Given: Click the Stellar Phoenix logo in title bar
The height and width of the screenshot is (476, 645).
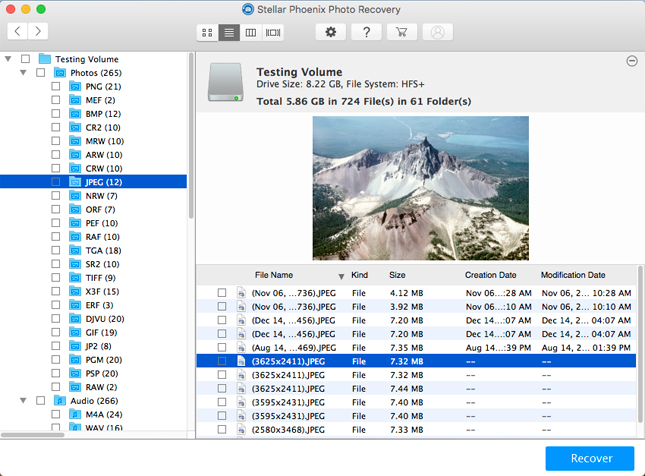Looking at the screenshot, I should pos(248,9).
